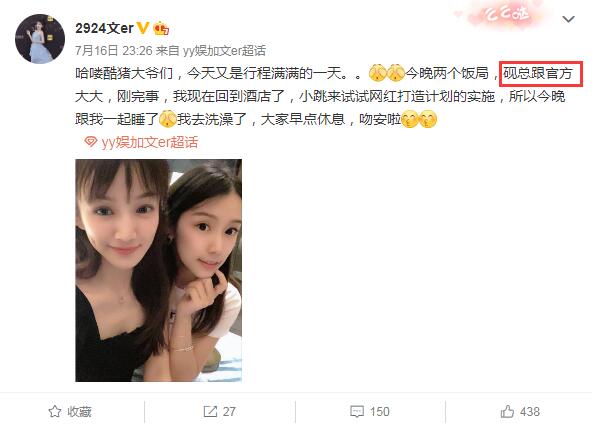
Task: Open the 7月16日 23:26 timestamp link
Action: (114, 51)
